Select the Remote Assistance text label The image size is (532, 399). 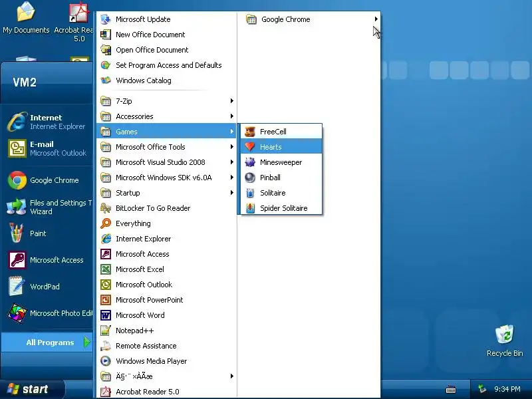pos(146,346)
